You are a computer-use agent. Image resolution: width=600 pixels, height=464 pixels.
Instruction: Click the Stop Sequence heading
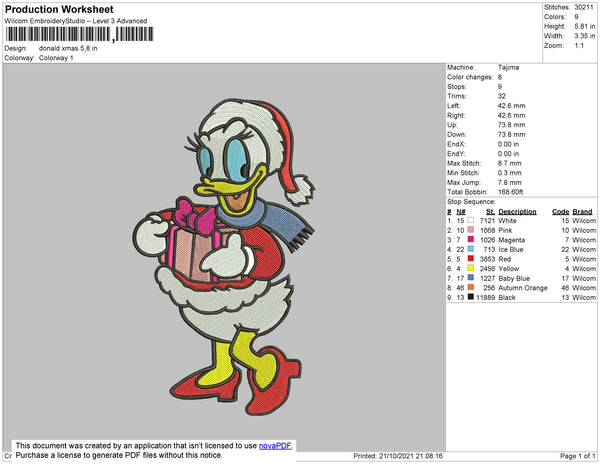click(x=471, y=202)
